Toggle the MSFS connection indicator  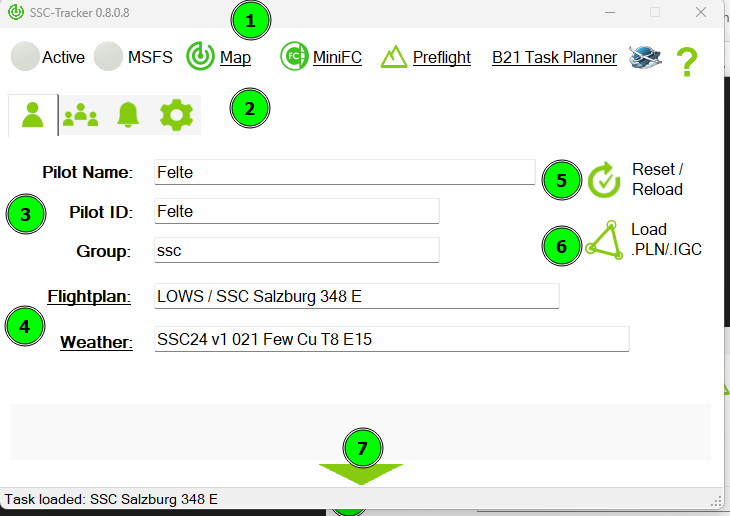click(x=108, y=57)
